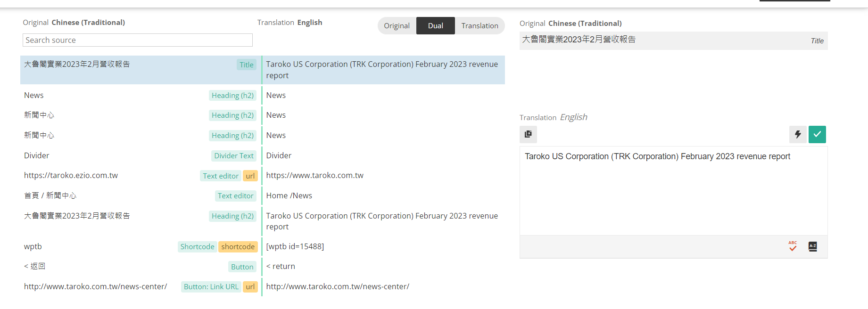Click the [wptb id=15488] translation
This screenshot has width=868, height=309.
pyautogui.click(x=295, y=246)
